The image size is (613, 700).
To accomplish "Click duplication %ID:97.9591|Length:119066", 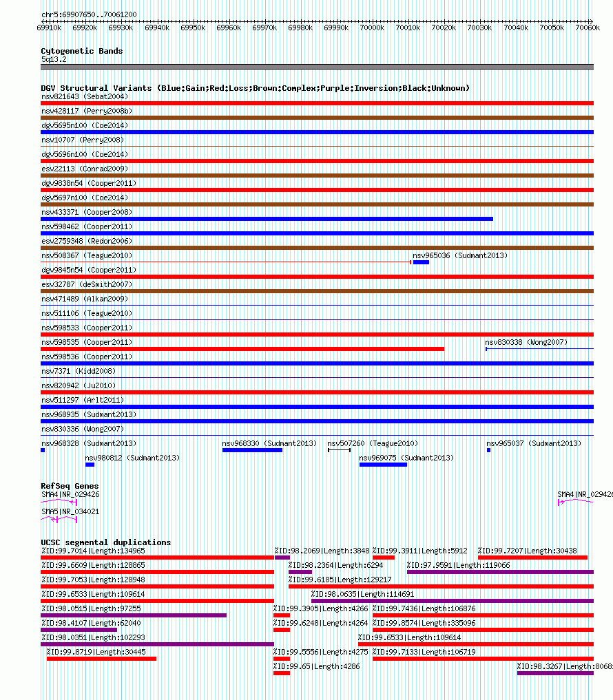I will 459,565.
